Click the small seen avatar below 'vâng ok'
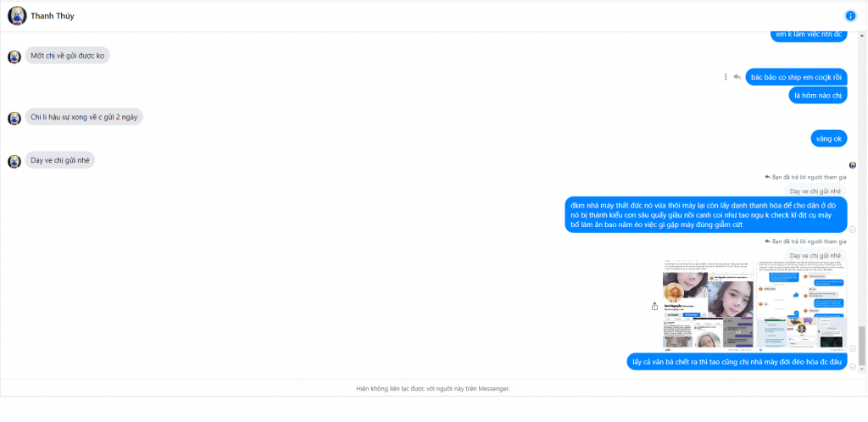The width and height of the screenshot is (868, 422). click(853, 165)
